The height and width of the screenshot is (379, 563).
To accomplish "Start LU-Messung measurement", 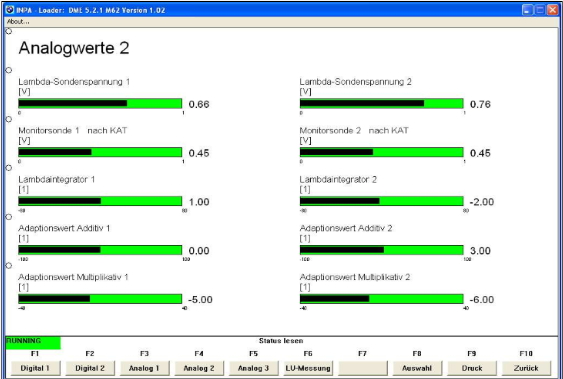I will pos(308,368).
